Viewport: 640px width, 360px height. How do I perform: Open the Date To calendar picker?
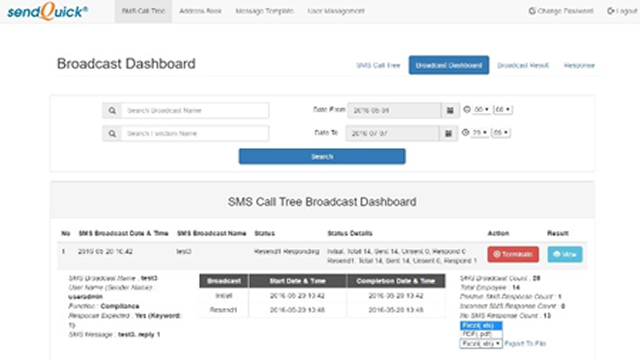coord(448,133)
